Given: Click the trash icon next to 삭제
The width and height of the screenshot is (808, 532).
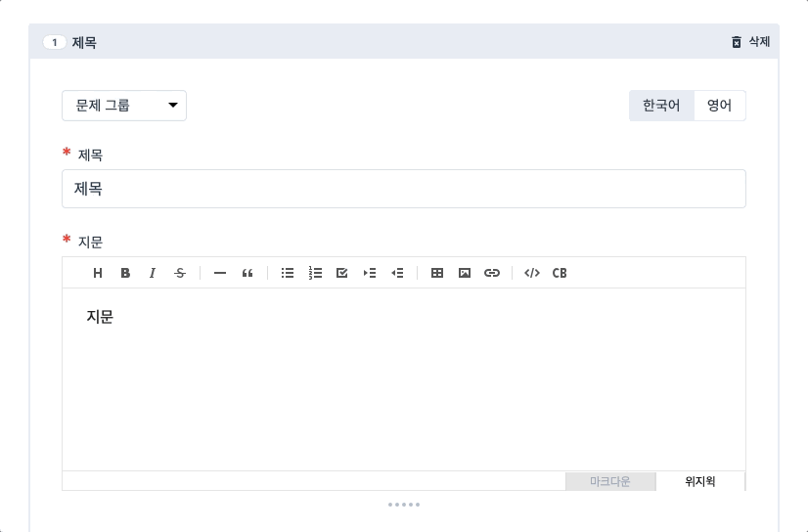Looking at the screenshot, I should (737, 42).
